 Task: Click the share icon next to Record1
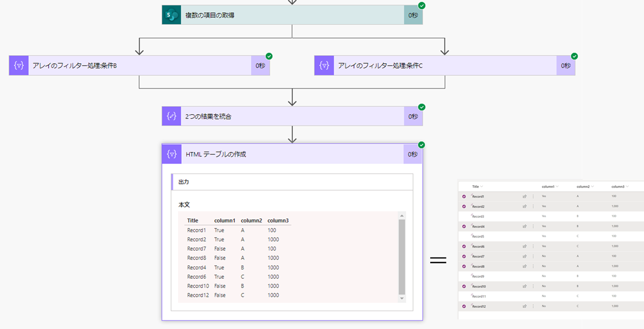[x=524, y=196]
